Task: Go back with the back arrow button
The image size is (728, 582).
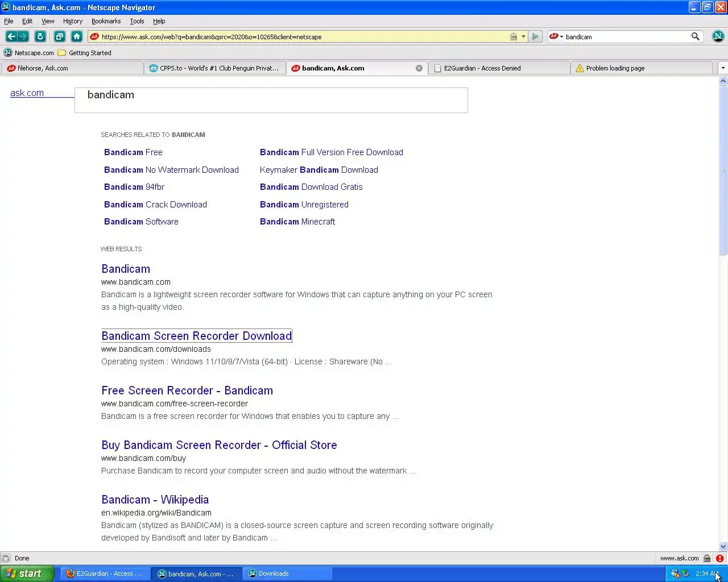Action: pos(11,36)
